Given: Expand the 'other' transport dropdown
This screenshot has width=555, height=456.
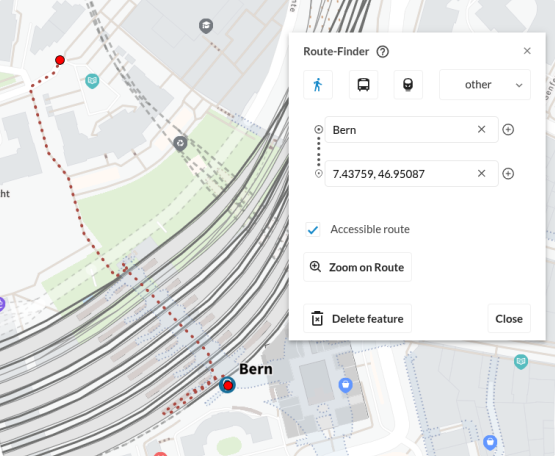Looking at the screenshot, I should 485,85.
